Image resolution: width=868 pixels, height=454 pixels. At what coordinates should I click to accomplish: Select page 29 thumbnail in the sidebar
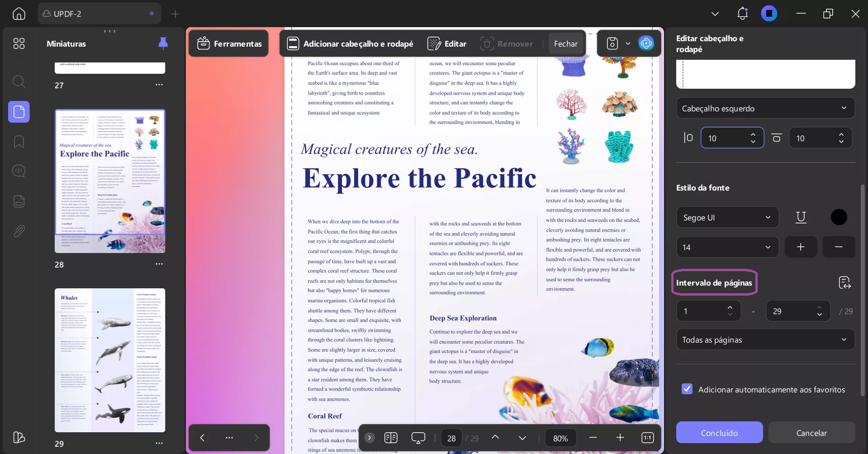[x=109, y=360]
